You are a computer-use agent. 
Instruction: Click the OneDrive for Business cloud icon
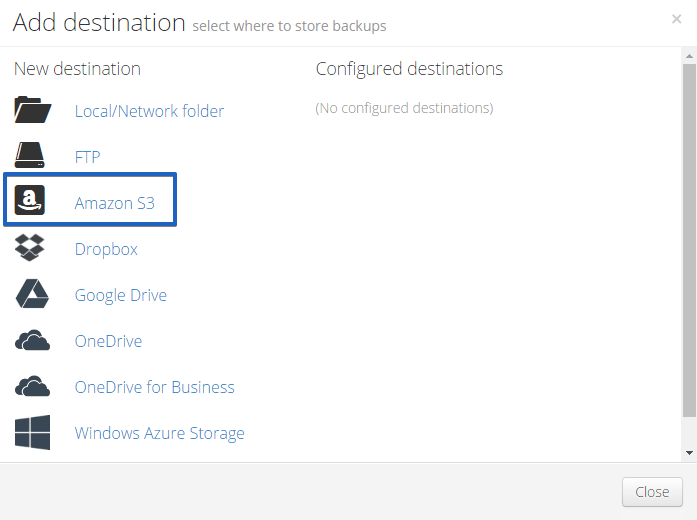32,386
